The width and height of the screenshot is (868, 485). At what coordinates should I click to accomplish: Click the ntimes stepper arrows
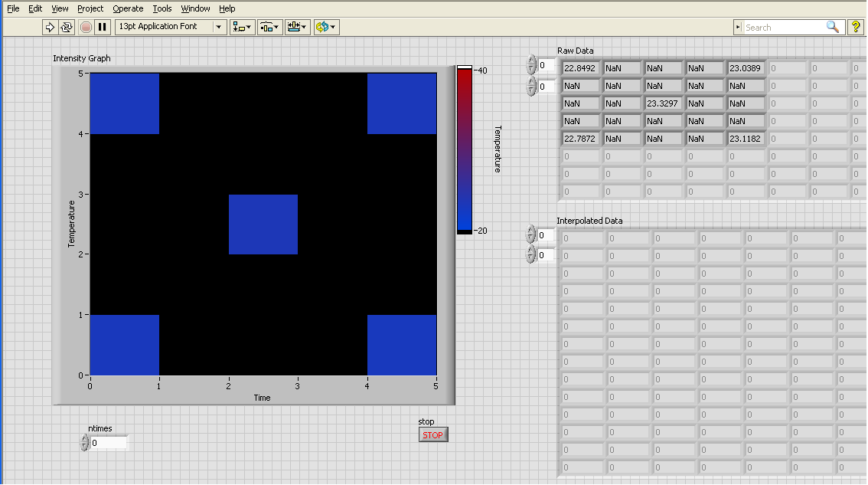point(84,443)
